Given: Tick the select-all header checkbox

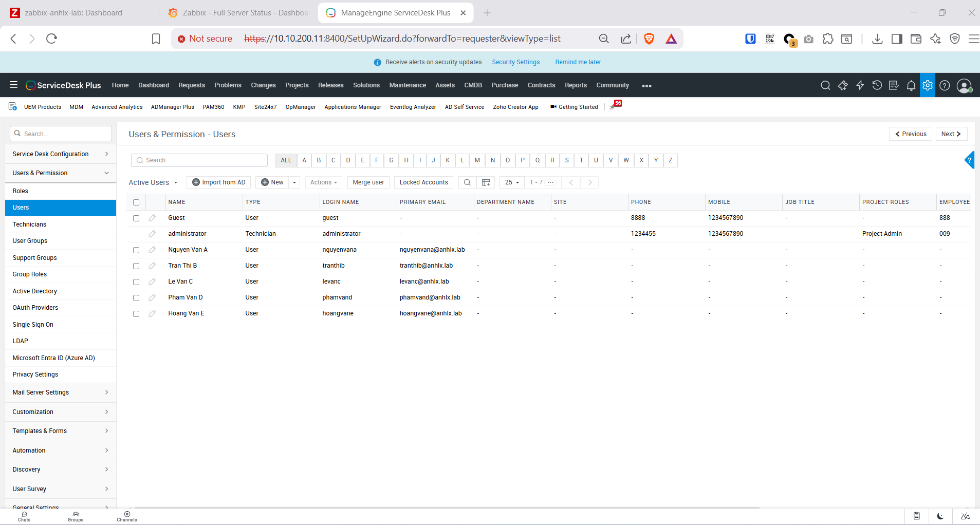Looking at the screenshot, I should point(136,202).
